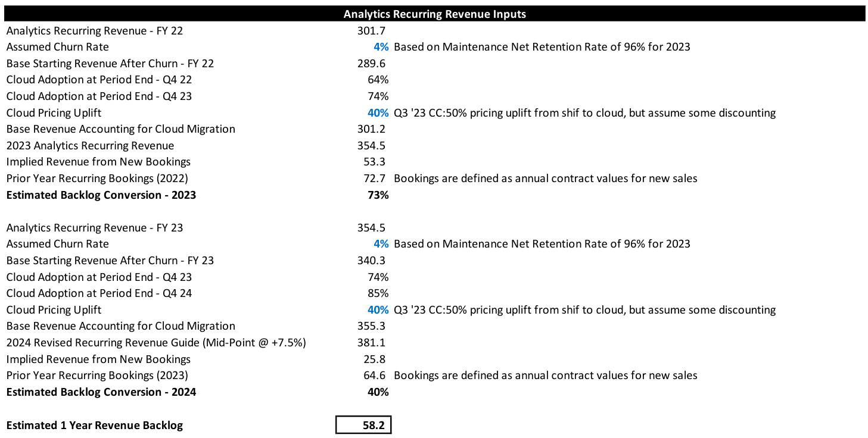The image size is (868, 438).
Task: Click the 2023 Analytics Recurring Revenue label
Action: (x=90, y=146)
